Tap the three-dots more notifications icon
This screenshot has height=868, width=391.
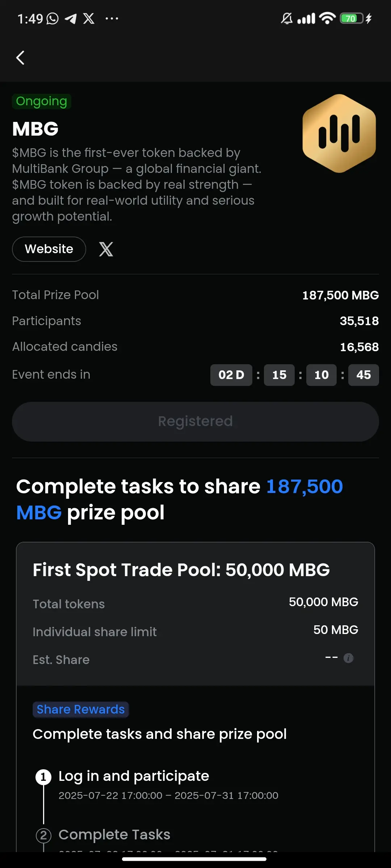point(112,18)
